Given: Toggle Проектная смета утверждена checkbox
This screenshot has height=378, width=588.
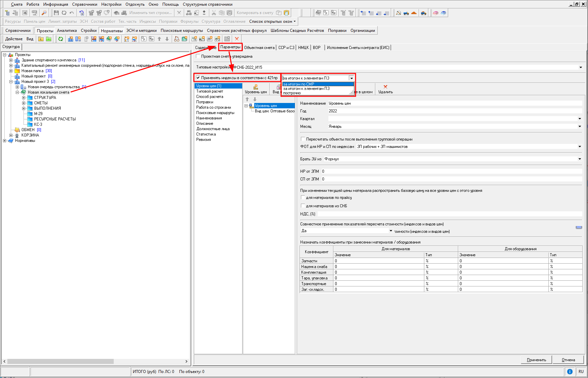Looking at the screenshot, I should pos(198,56).
